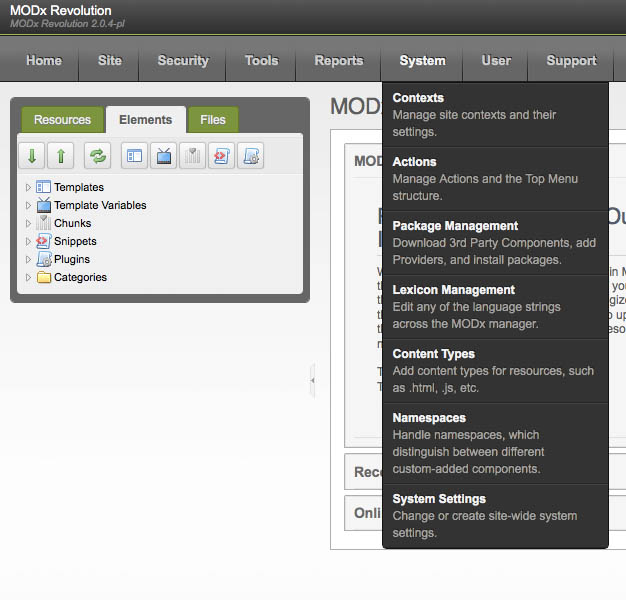Click the New Plugin toolbar icon
This screenshot has height=600, width=626.
pos(251,156)
